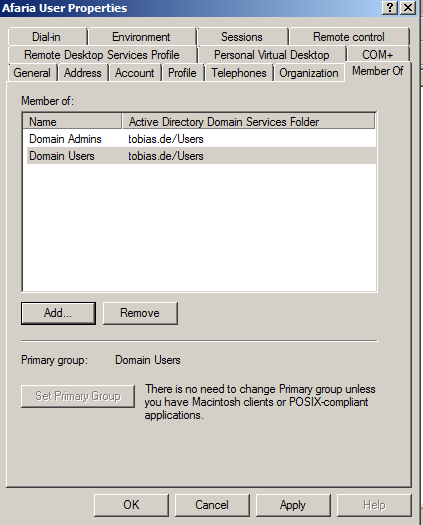Apply changes with the Apply button
423x525 pixels.
coord(293,505)
